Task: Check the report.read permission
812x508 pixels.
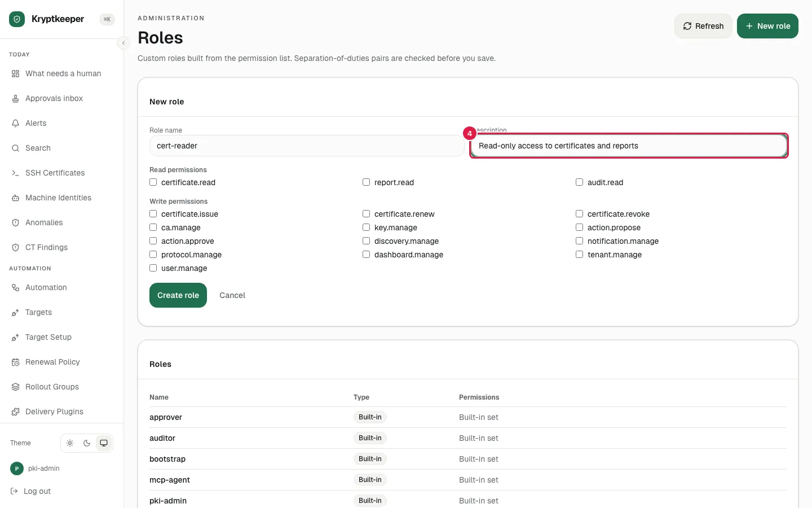Action: 366,182
